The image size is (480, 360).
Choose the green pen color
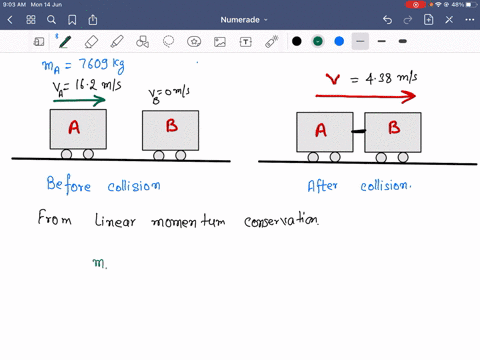(318, 41)
